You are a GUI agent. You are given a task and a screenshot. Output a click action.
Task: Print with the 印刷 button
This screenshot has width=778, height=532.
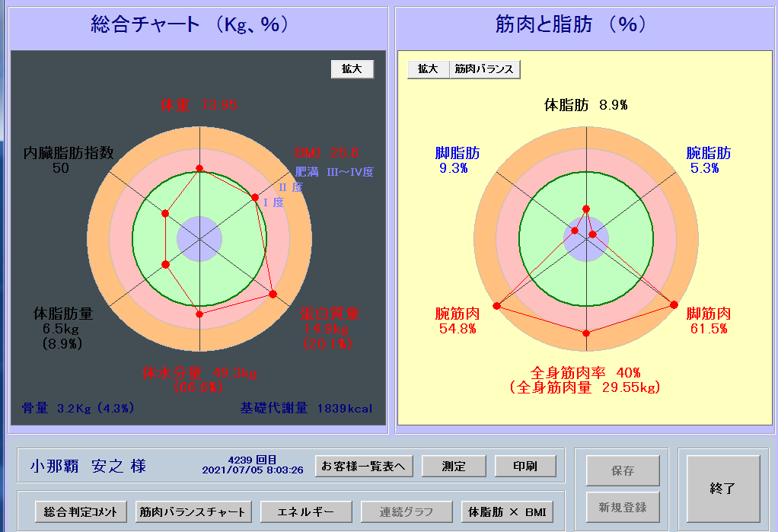(525, 466)
